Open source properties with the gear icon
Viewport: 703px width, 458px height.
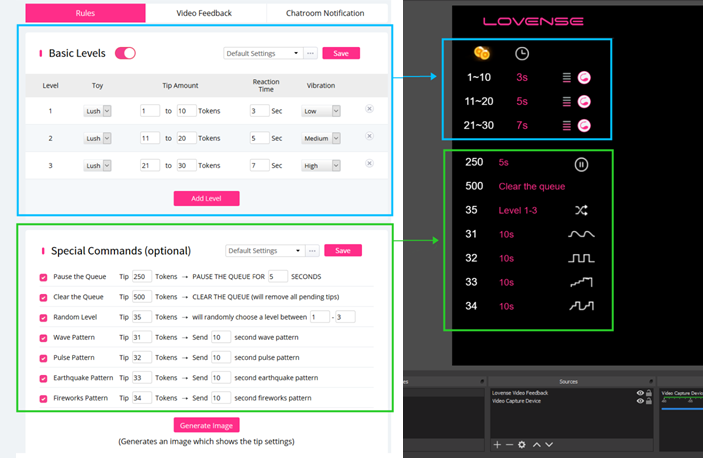point(521,444)
